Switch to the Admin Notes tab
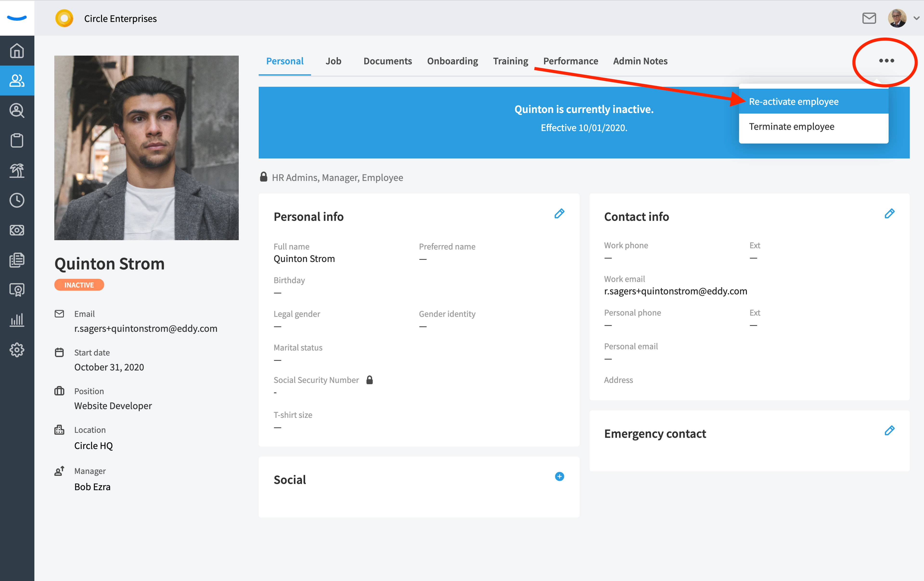This screenshot has height=581, width=924. click(x=640, y=61)
